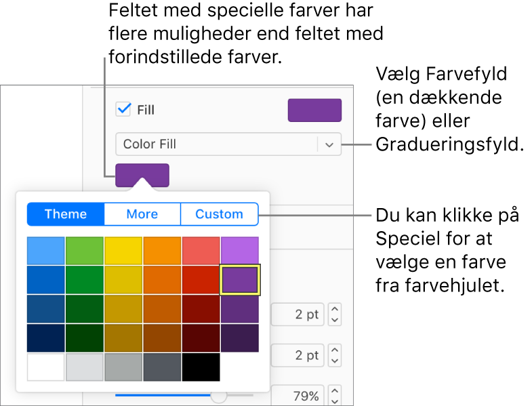Choose the bright red swatch in second row

[201, 280]
